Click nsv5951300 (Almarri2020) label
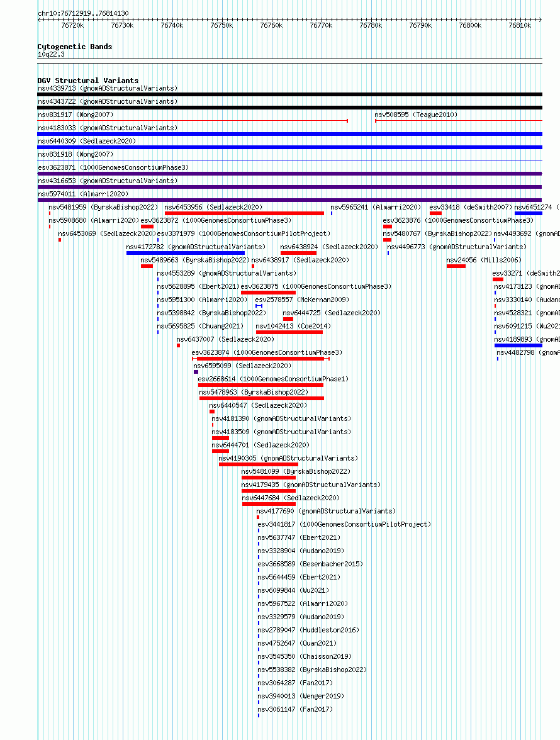This screenshot has width=560, height=740. (202, 300)
